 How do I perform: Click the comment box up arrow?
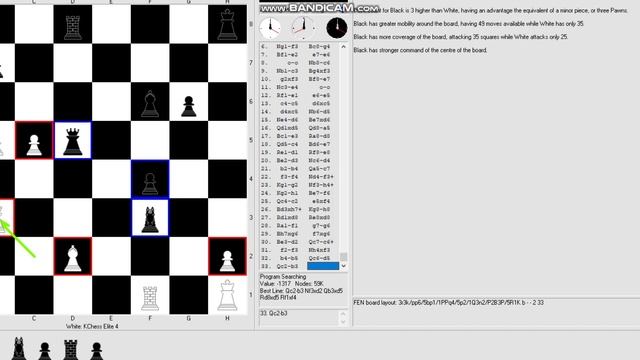click(x=343, y=314)
